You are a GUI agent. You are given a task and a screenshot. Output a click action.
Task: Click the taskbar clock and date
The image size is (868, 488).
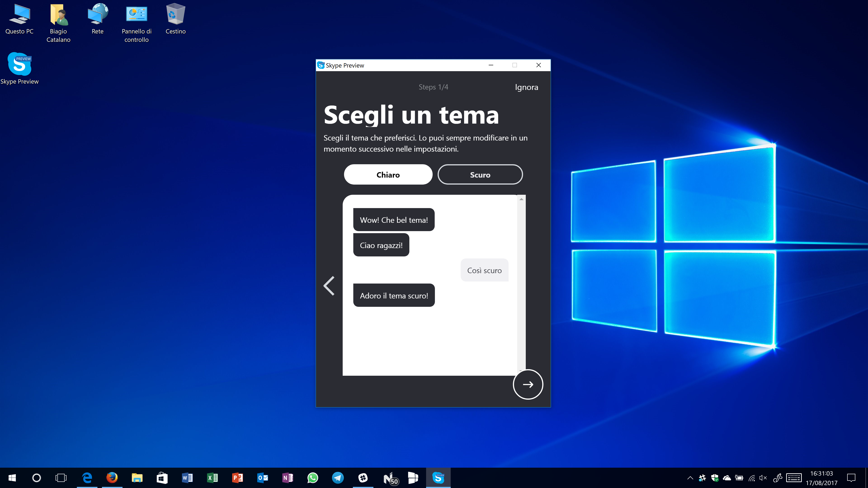(x=821, y=478)
